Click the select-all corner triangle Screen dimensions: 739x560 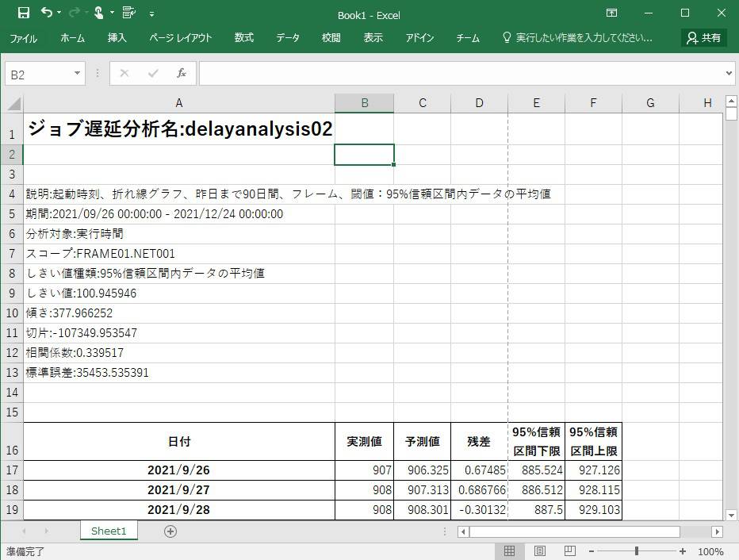coord(14,103)
